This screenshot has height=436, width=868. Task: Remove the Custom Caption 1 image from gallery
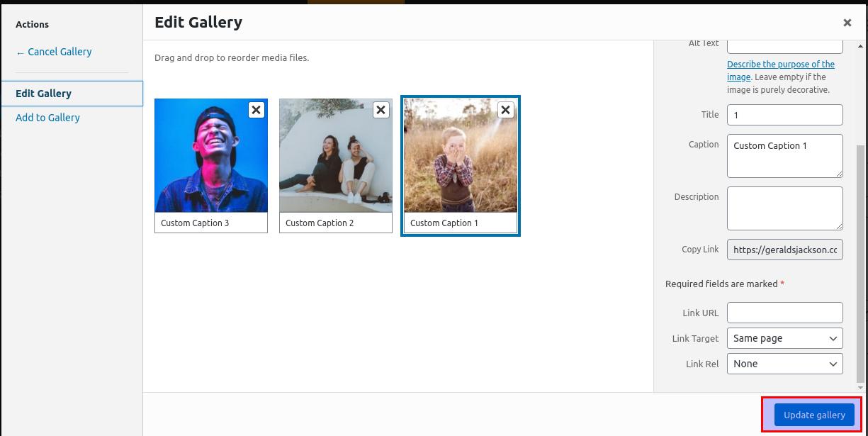[505, 110]
